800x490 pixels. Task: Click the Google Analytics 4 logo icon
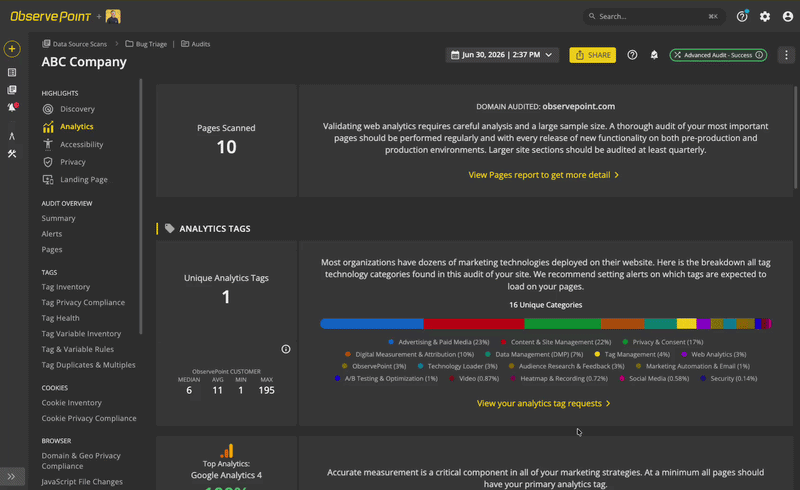(x=227, y=451)
